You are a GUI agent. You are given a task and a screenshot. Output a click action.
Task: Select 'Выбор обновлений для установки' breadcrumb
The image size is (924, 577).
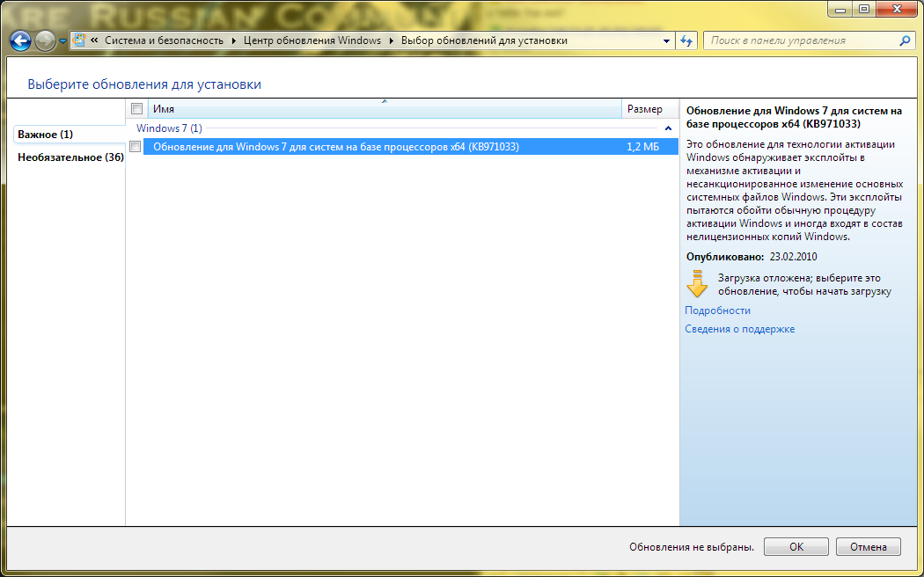(484, 40)
